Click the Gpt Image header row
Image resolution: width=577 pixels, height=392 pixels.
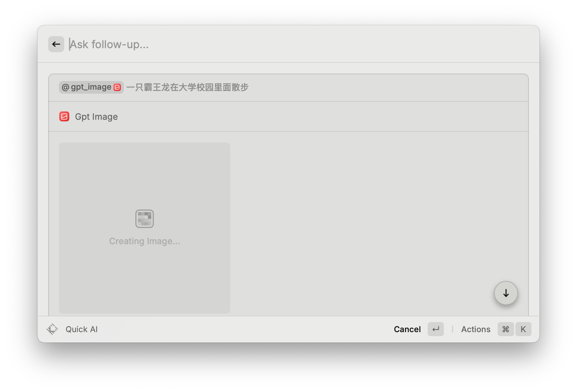point(96,116)
